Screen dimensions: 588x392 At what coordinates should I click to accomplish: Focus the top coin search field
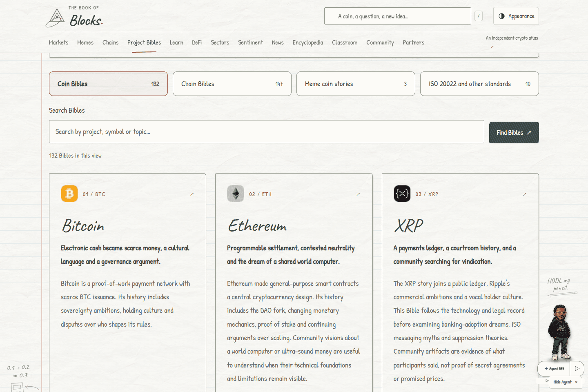click(x=398, y=16)
